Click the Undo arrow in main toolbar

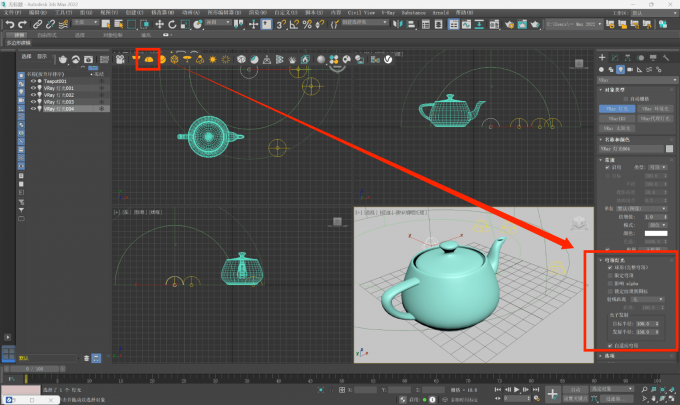pyautogui.click(x=10, y=24)
